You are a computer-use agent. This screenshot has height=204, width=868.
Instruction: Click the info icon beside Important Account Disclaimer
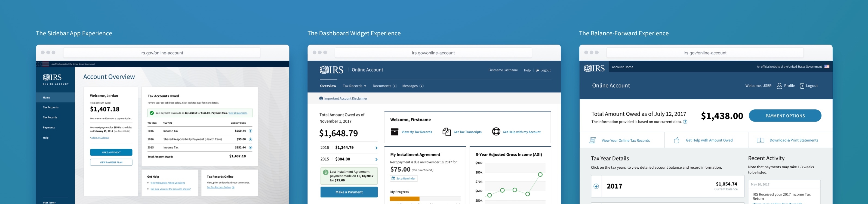click(321, 99)
